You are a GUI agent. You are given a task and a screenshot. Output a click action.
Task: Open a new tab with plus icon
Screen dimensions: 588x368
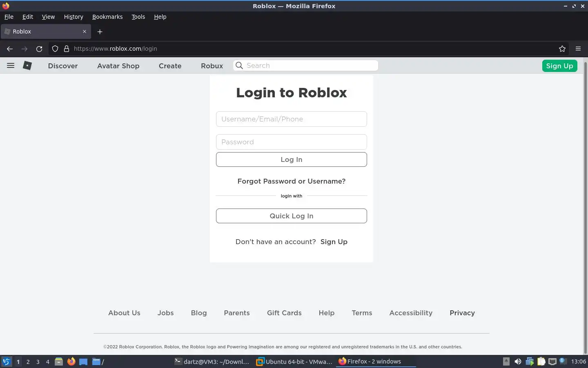click(x=100, y=31)
